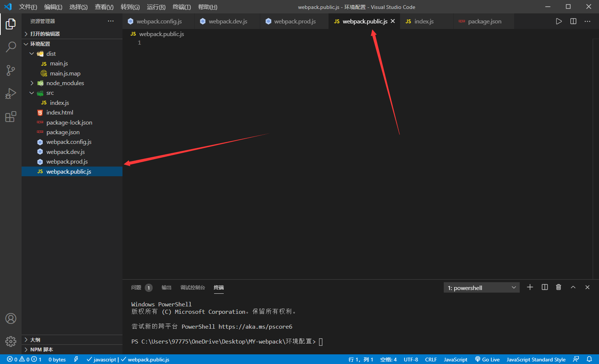Viewport: 599px width, 364px height.
Task: Maximize the terminal panel size
Action: [x=573, y=287]
